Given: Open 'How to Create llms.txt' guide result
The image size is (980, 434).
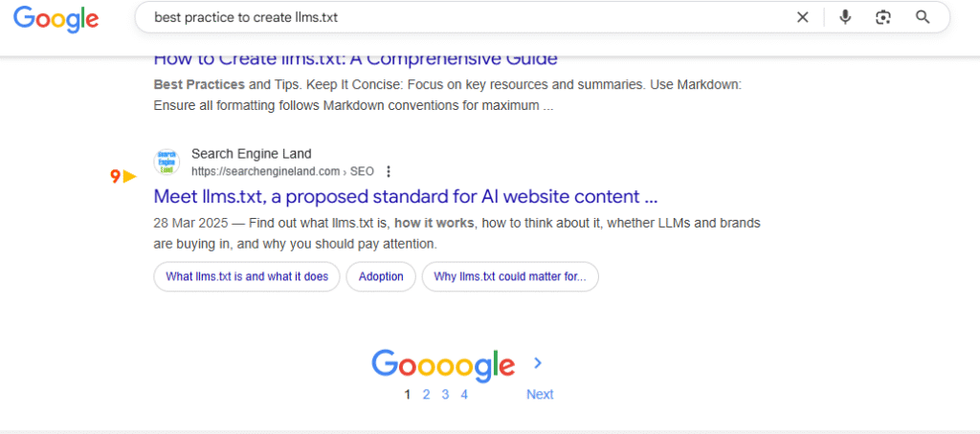Looking at the screenshot, I should pos(355,59).
